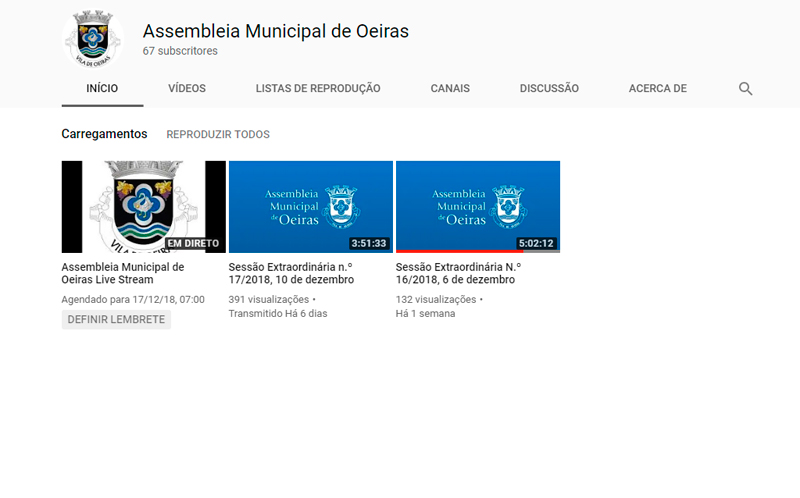Image resolution: width=800 pixels, height=498 pixels.
Task: Click the '391 visualizações' text
Action: point(269,300)
